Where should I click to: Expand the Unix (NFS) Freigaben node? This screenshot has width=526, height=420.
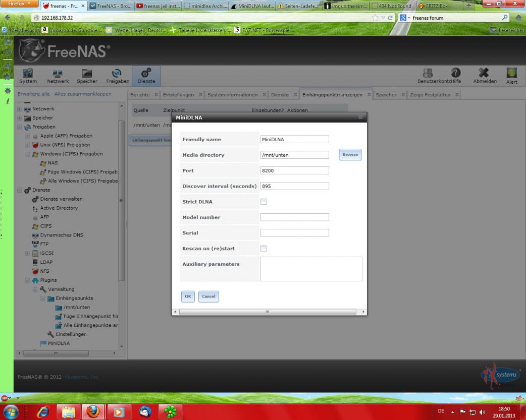click(x=27, y=145)
